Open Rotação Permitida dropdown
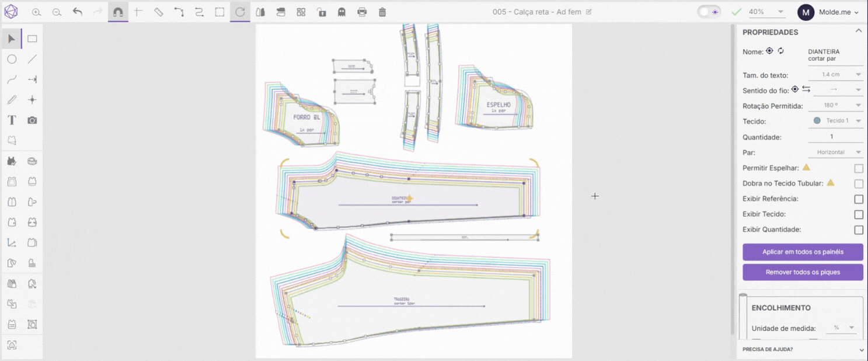868x361 pixels. click(x=835, y=106)
